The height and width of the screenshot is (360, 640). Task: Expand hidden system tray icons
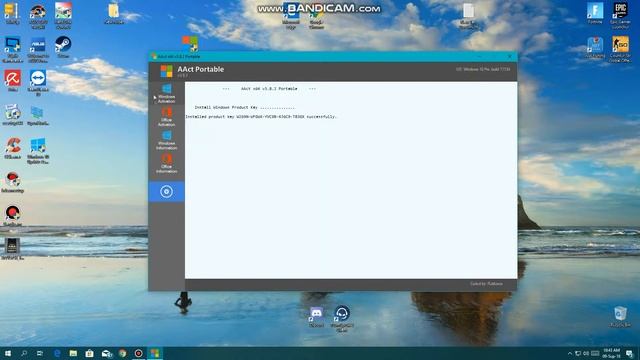pyautogui.click(x=570, y=353)
